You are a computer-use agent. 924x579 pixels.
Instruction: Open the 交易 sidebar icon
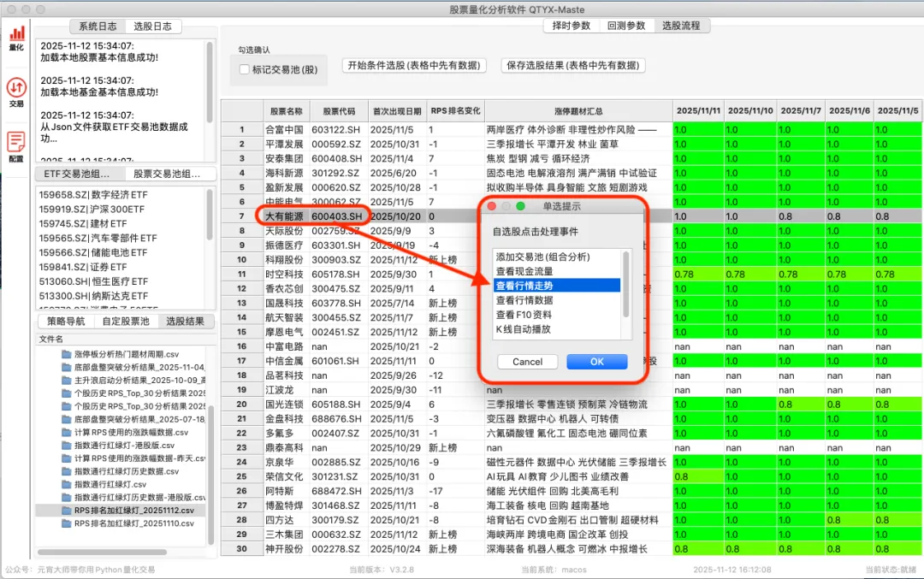coord(16,92)
